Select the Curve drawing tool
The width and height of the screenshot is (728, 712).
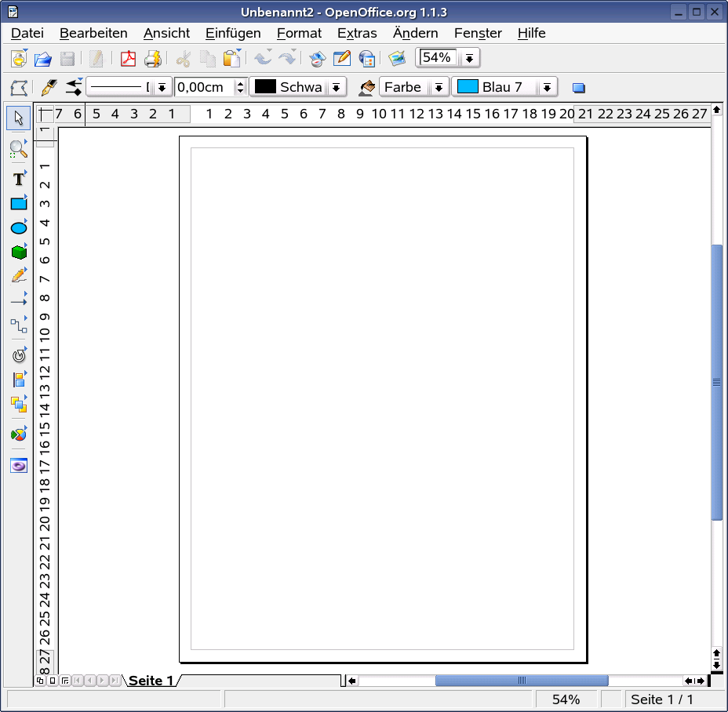[17, 275]
